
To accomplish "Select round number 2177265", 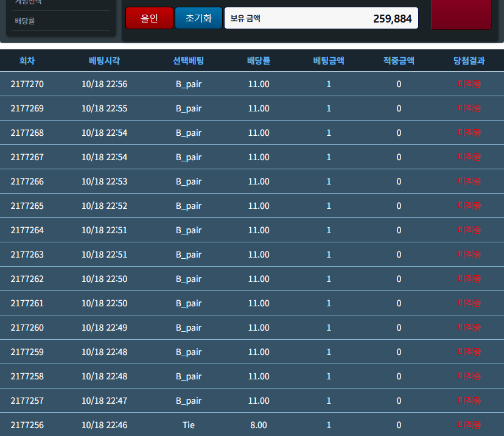I will [x=27, y=206].
